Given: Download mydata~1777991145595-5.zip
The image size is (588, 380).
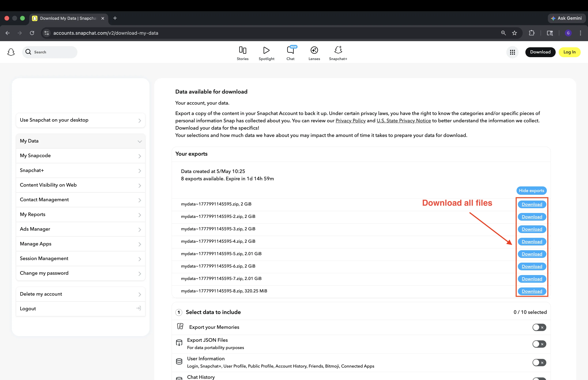Looking at the screenshot, I should click(532, 254).
